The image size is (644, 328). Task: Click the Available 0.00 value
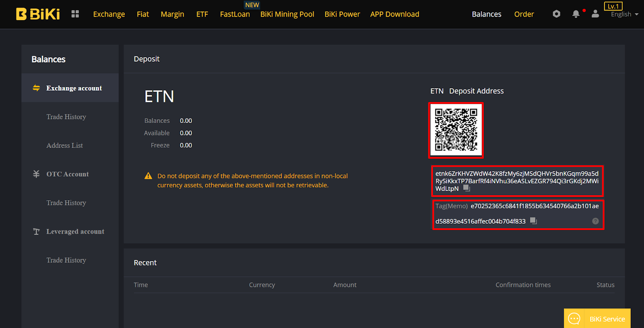[186, 133]
